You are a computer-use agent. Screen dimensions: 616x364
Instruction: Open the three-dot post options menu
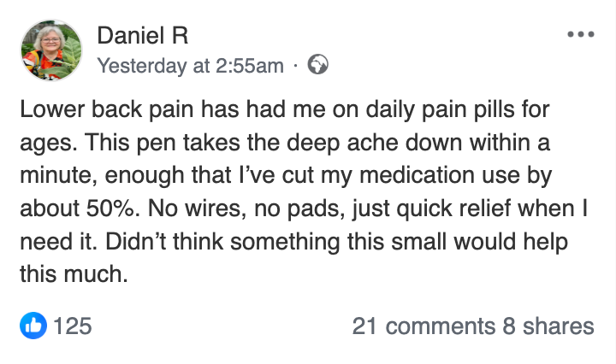tap(580, 35)
